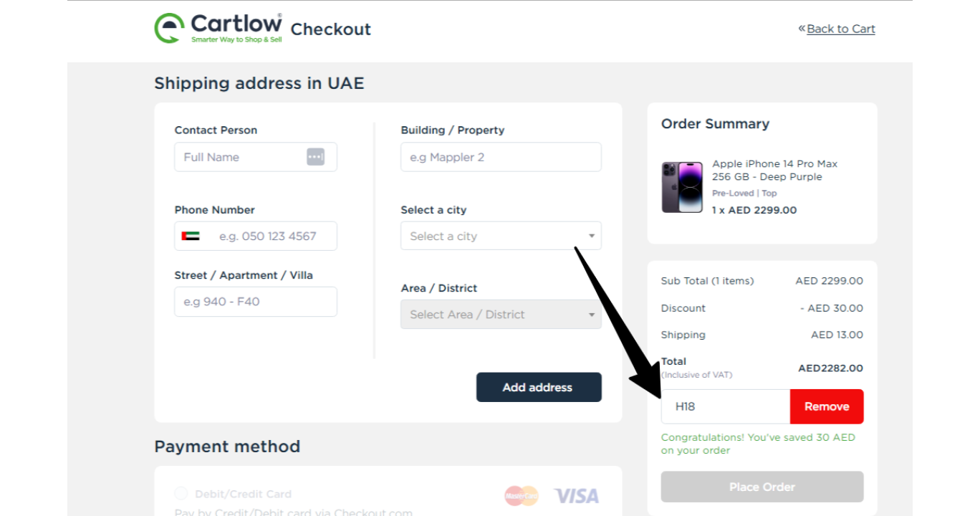Click the double chevron before Back to Cart
This screenshot has width=980, height=516.
[802, 29]
